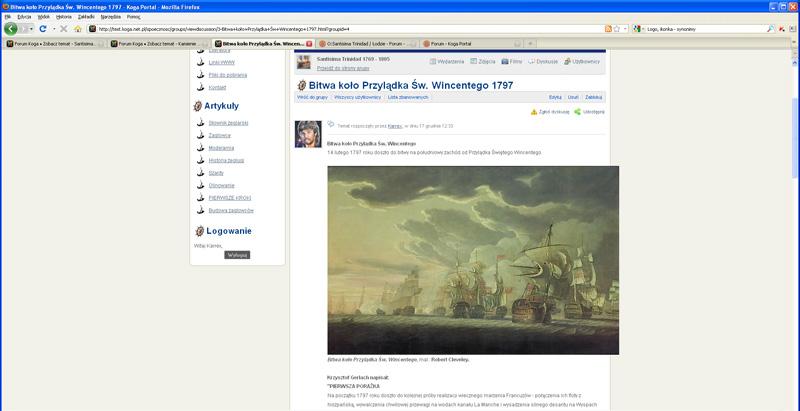Switch to 'Forum - Koga Portal' tab
The width and height of the screenshot is (800, 411).
coord(472,44)
